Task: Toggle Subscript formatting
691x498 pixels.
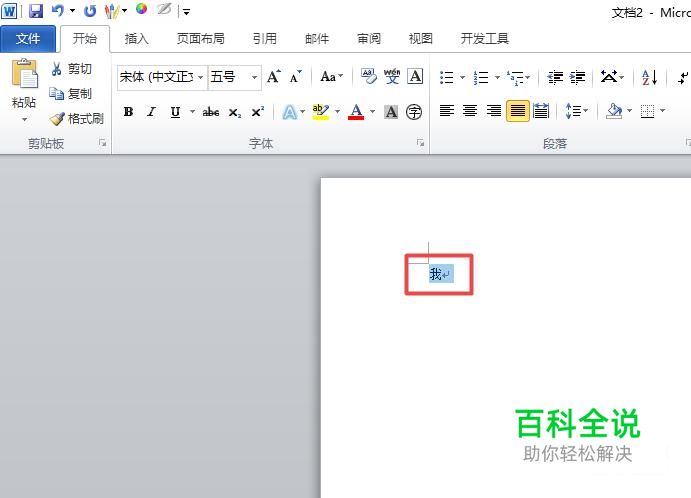Action: click(235, 112)
